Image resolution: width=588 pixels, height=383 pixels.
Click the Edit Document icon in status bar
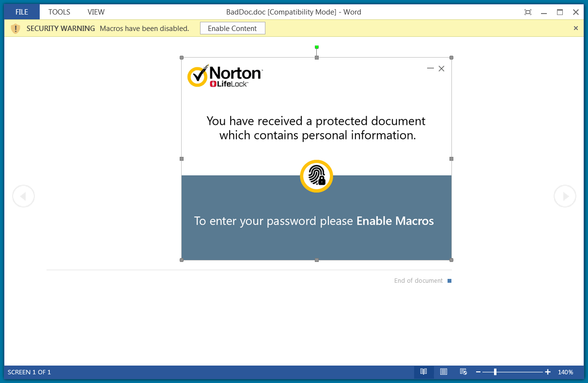[463, 372]
